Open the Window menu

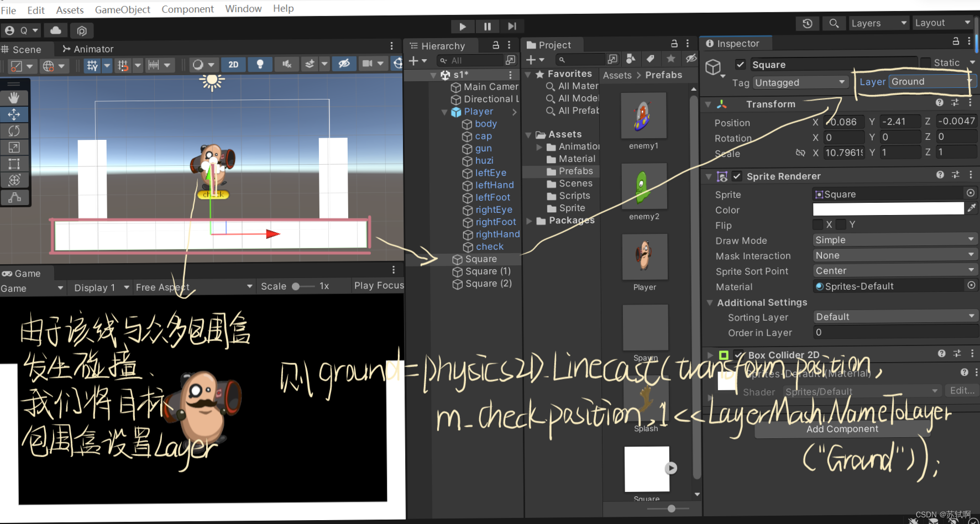pyautogui.click(x=243, y=9)
